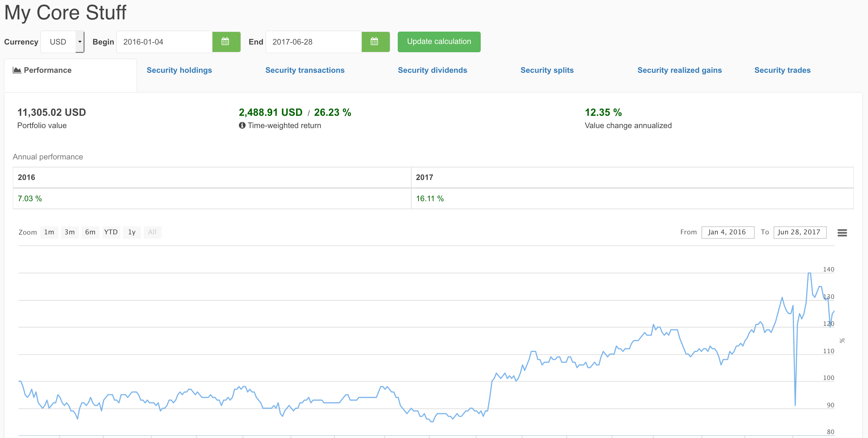Click the 100 axis label on chart
This screenshot has width=868, height=438.
point(829,378)
